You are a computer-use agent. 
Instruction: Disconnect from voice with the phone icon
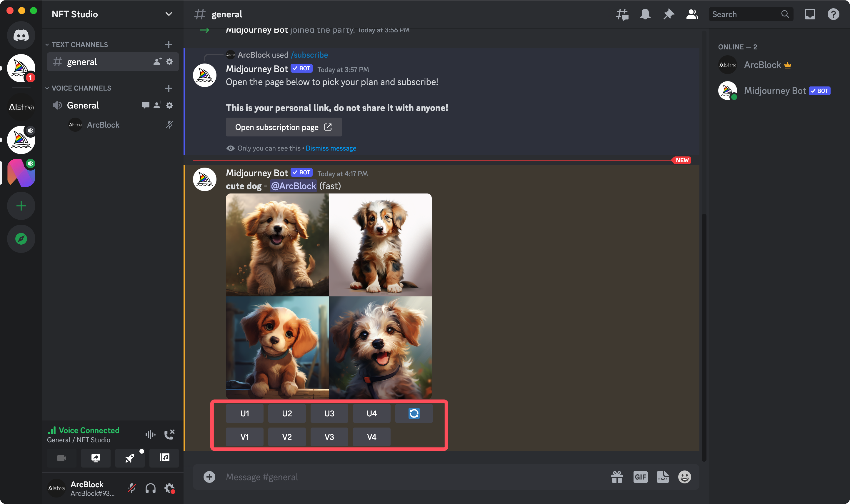tap(169, 434)
